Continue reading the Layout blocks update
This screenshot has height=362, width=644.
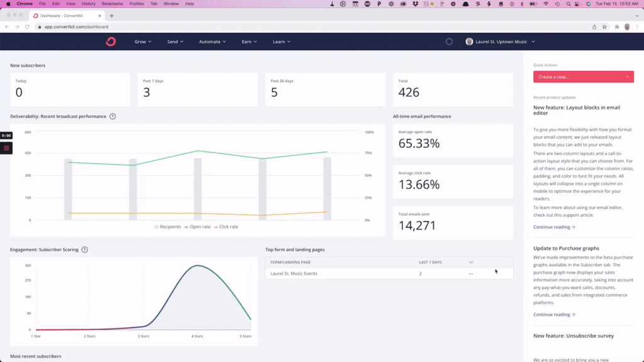554,227
